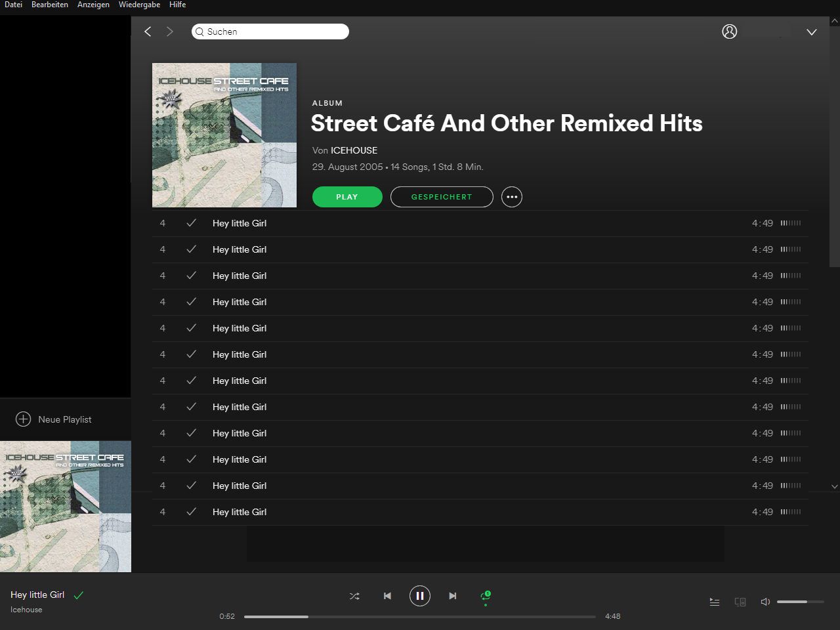The image size is (840, 630).
Task: Mute with the volume speaker icon
Action: tap(765, 602)
